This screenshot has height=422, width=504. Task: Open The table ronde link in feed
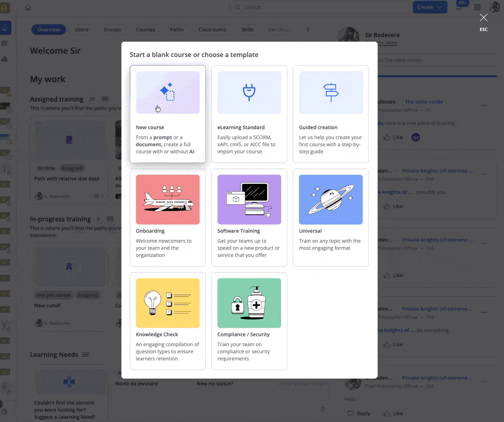pyautogui.click(x=424, y=102)
